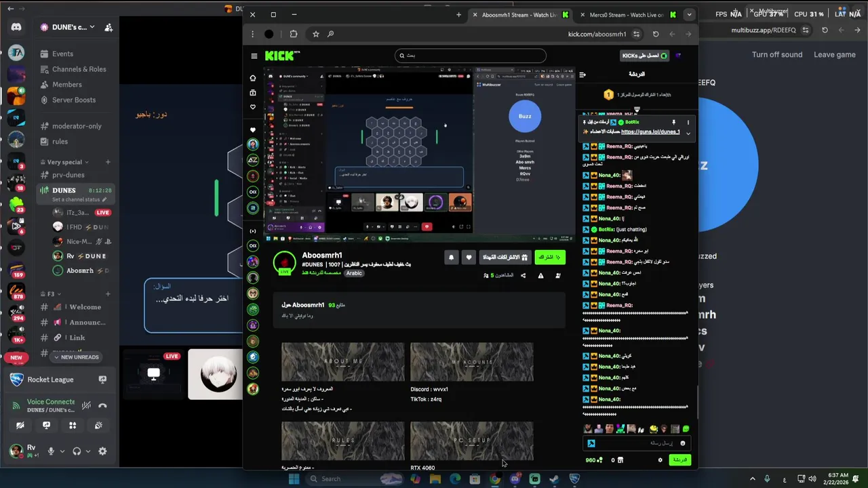The height and width of the screenshot is (488, 868).
Task: Mute the Discord microphone
Action: [x=50, y=451]
